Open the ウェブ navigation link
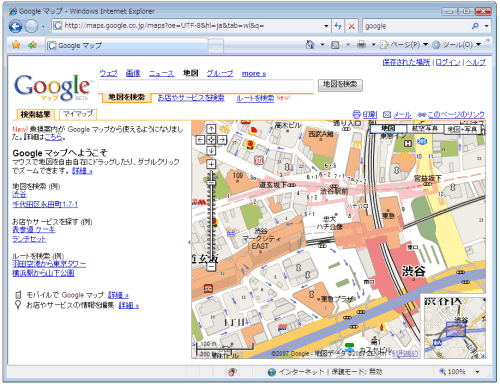 109,73
